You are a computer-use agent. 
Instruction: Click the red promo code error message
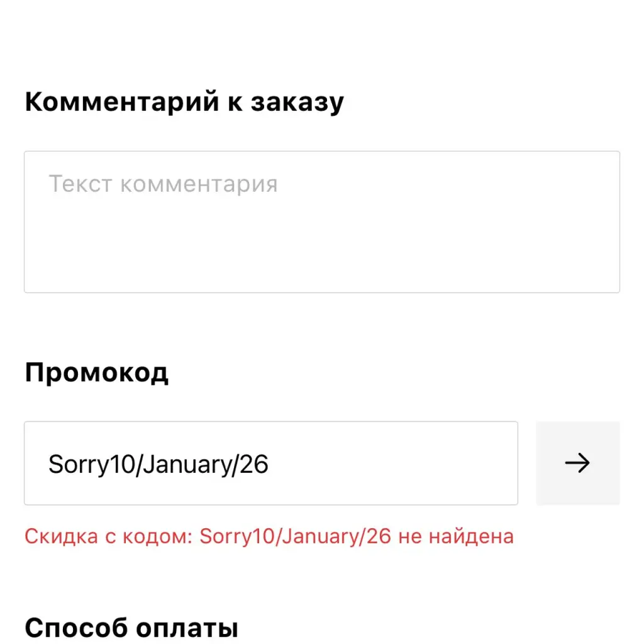(269, 536)
